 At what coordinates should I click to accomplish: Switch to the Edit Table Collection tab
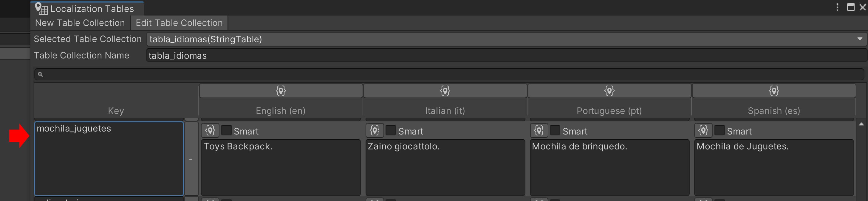[179, 23]
